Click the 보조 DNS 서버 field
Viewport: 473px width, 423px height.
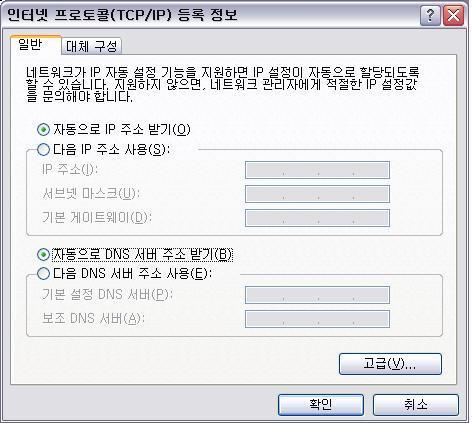[x=317, y=319]
